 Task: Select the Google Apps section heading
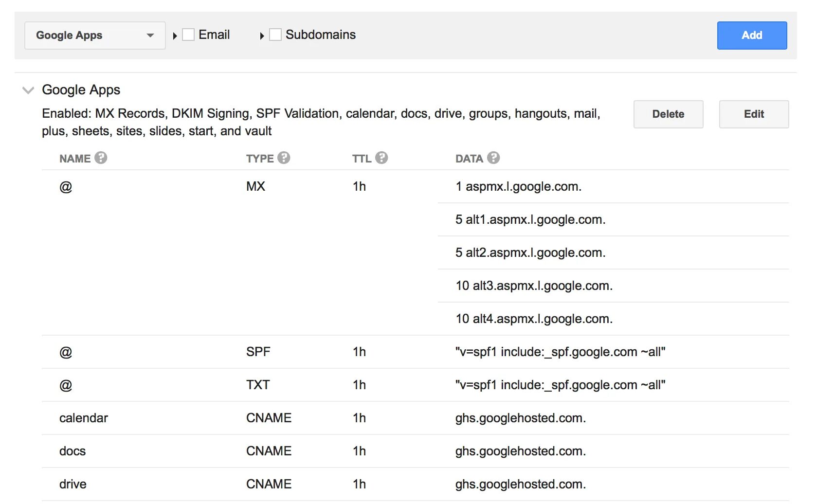click(81, 90)
